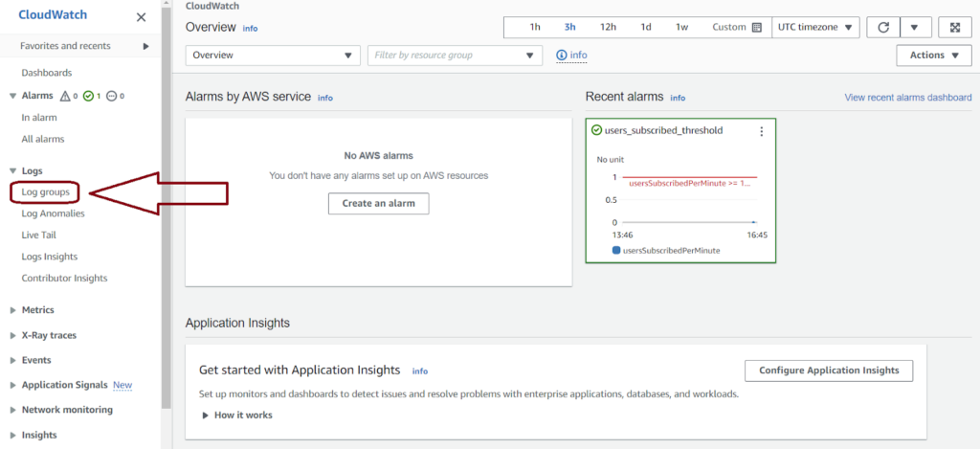Screen dimensions: 980x449
Task: Select the 1h time range
Action: pyautogui.click(x=535, y=28)
